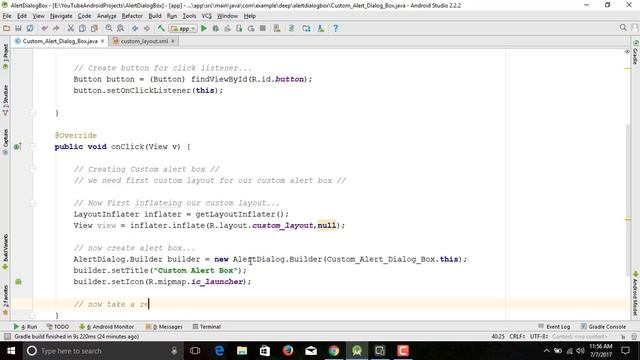The width and height of the screenshot is (640, 360).
Task: Click the Stop toolbar icon
Action: [263, 28]
